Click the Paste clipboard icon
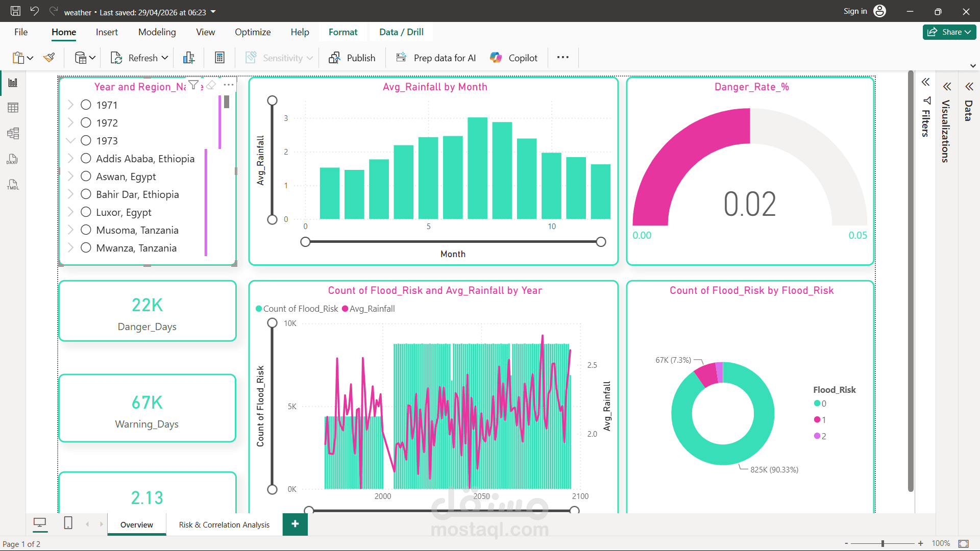980x551 pixels. pos(18,58)
